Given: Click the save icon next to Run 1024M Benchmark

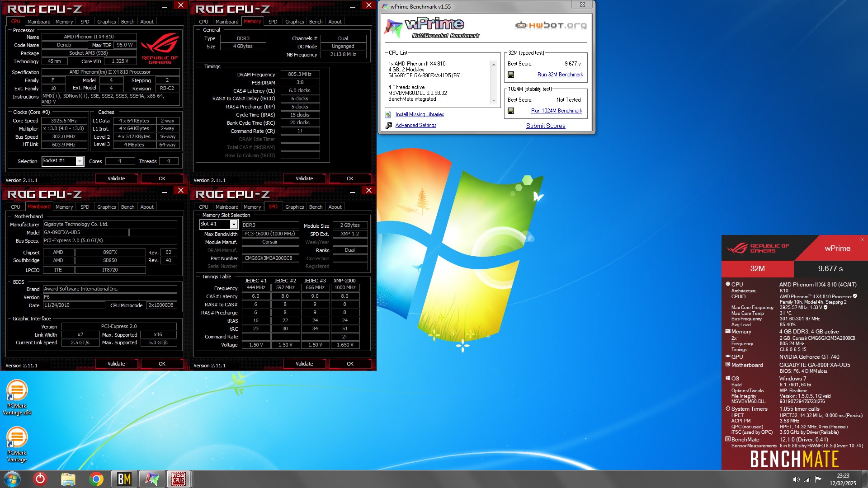Looking at the screenshot, I should click(x=511, y=111).
